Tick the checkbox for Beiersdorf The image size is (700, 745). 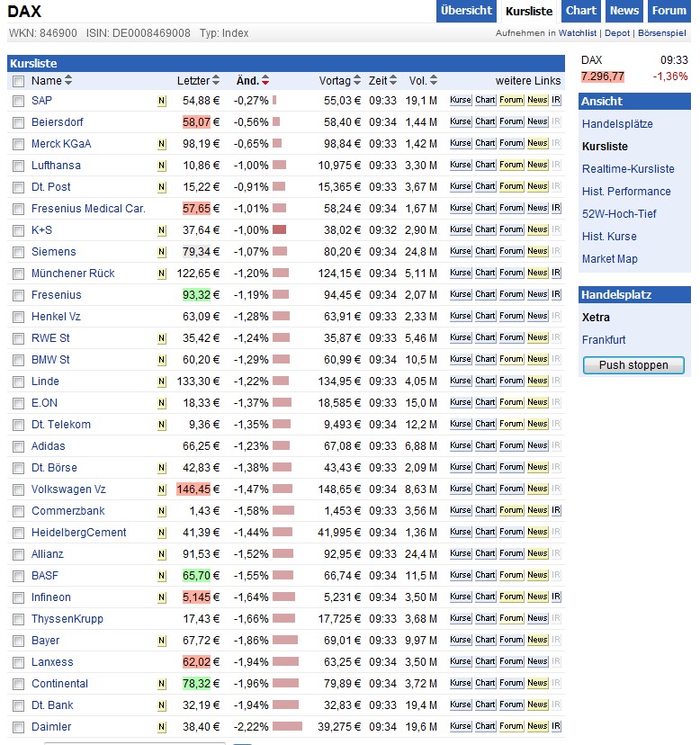click(19, 122)
